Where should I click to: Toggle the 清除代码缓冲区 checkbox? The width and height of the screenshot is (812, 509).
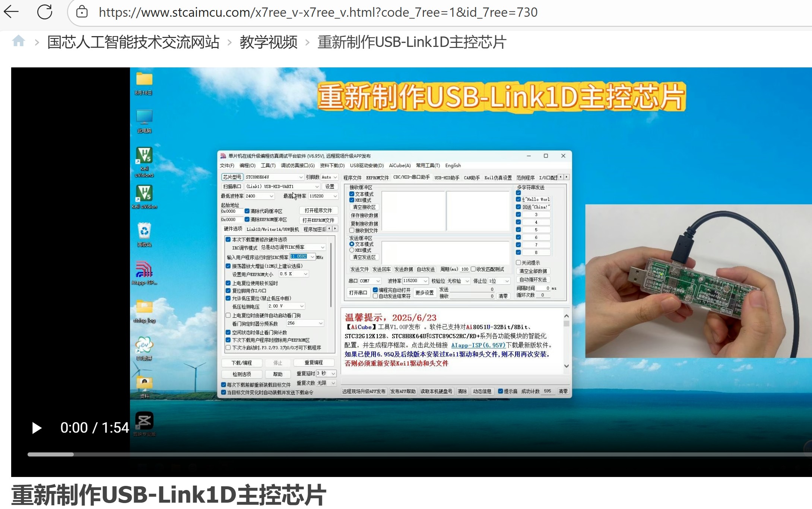coord(247,211)
